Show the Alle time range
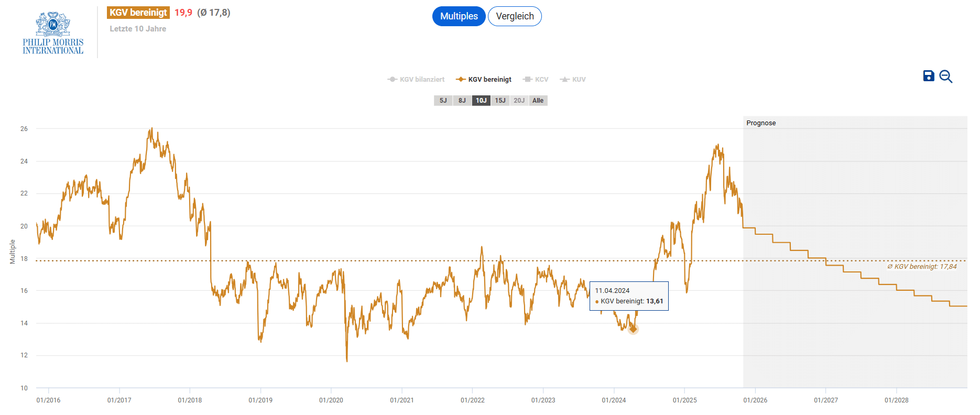The height and width of the screenshot is (415, 980). coord(538,101)
